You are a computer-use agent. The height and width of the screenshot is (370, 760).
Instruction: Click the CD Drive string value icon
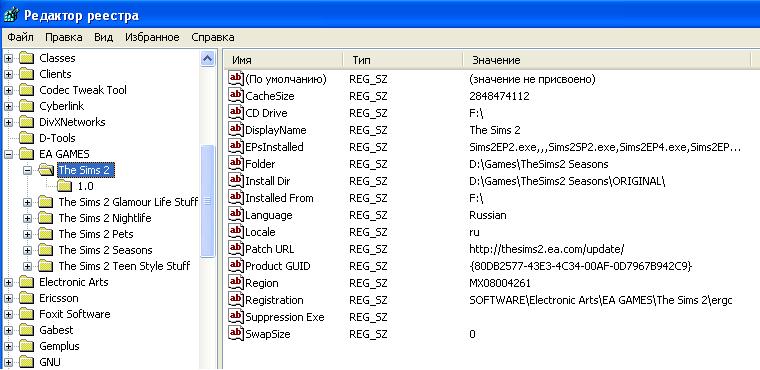click(236, 113)
